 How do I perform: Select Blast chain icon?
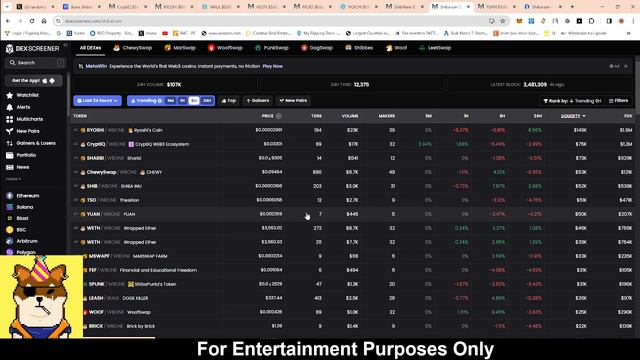(10, 218)
